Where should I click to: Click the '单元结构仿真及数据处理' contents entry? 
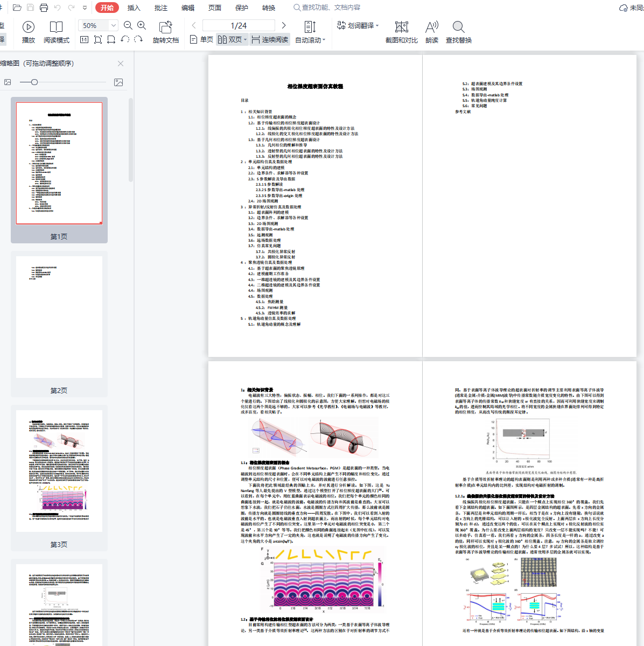click(270, 161)
